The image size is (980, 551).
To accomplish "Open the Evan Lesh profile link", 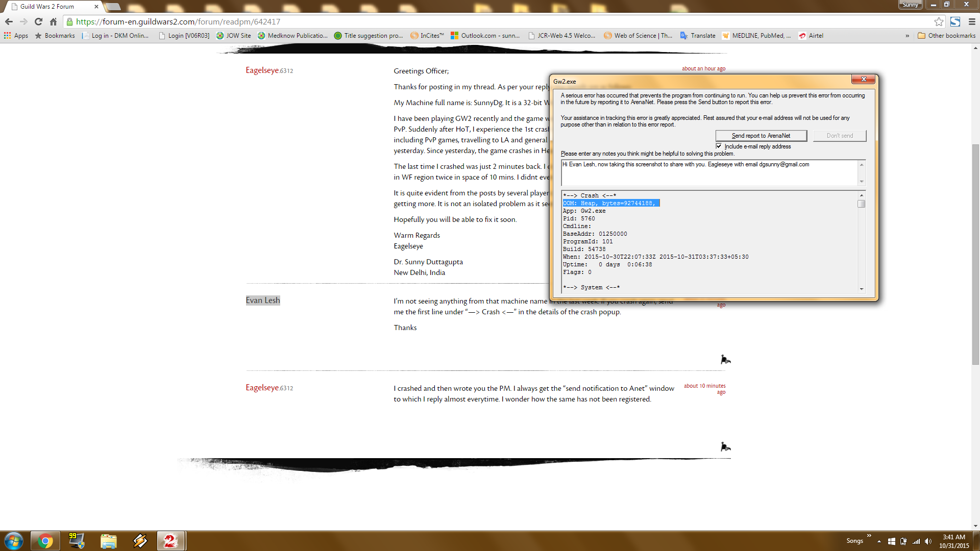I will pyautogui.click(x=263, y=300).
